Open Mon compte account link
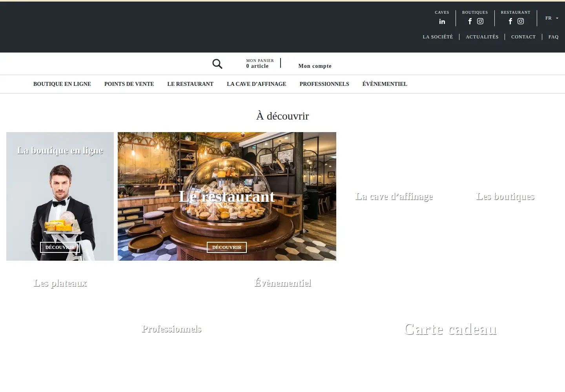The width and height of the screenshot is (565, 392). (315, 66)
